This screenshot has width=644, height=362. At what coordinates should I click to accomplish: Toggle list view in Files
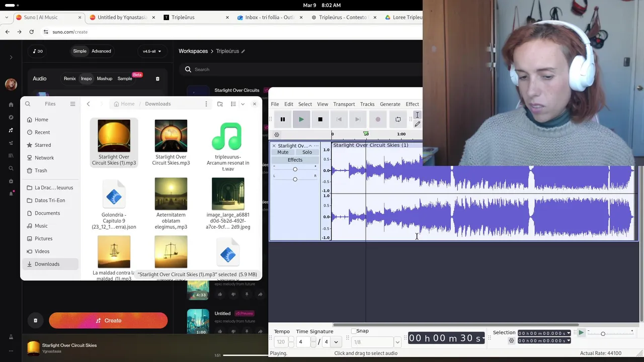pos(233,104)
